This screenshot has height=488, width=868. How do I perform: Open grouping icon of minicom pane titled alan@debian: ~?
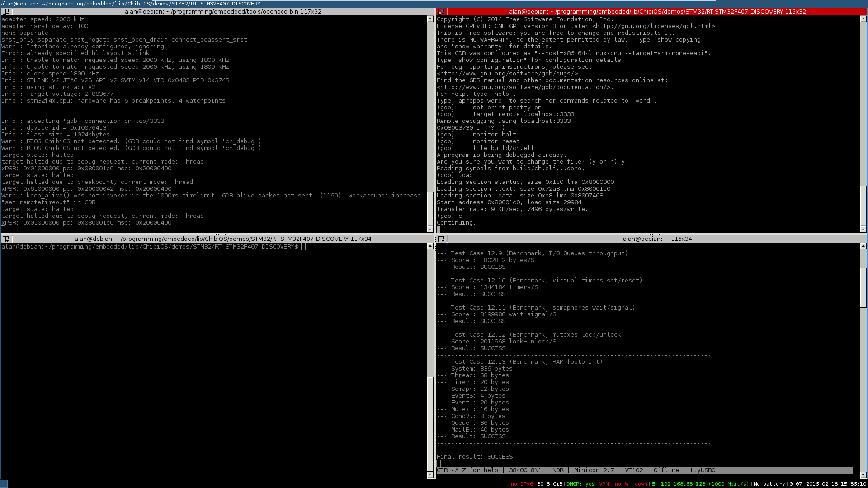click(x=441, y=239)
